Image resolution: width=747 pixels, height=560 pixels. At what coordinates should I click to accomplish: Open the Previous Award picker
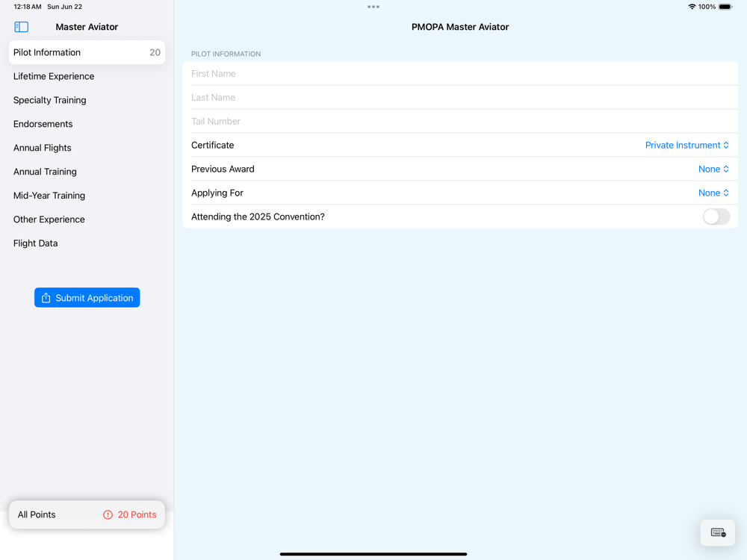click(x=713, y=169)
